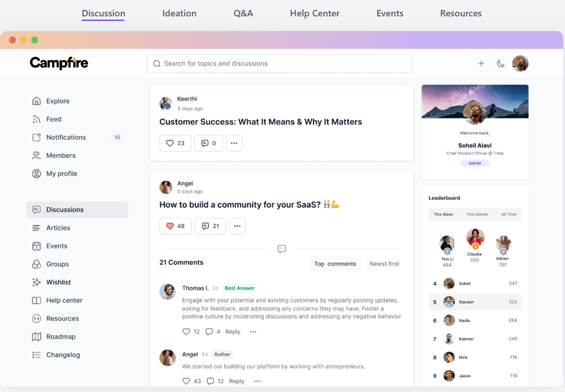Expand the ellipsis menu on Thomas's comment
The width and height of the screenshot is (565, 392).
point(253,332)
